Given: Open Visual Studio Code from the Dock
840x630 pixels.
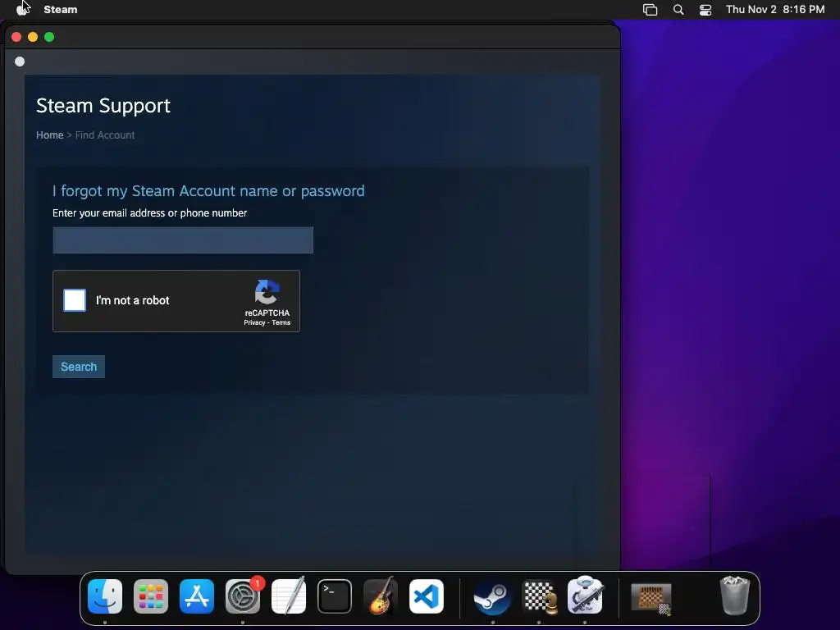Looking at the screenshot, I should pyautogui.click(x=427, y=596).
